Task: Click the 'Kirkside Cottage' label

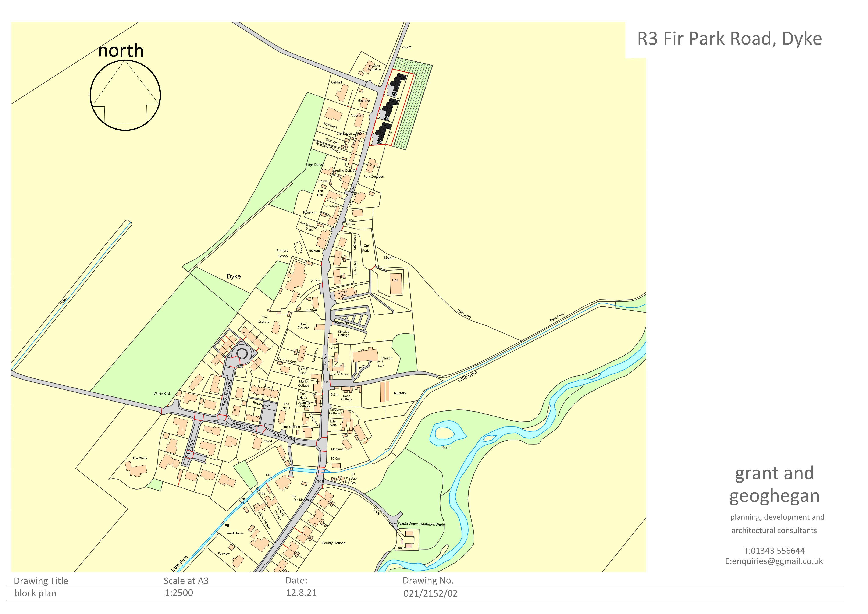Action: pos(343,333)
